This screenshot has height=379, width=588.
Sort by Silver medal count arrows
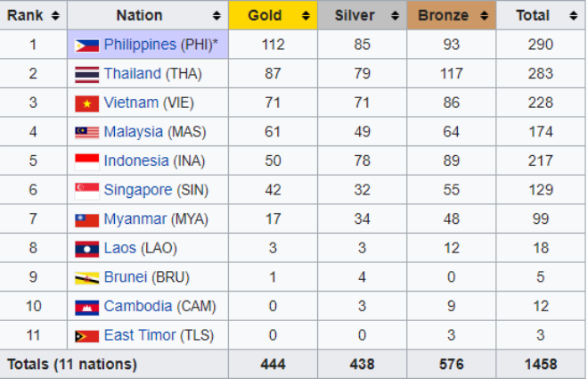coord(395,15)
